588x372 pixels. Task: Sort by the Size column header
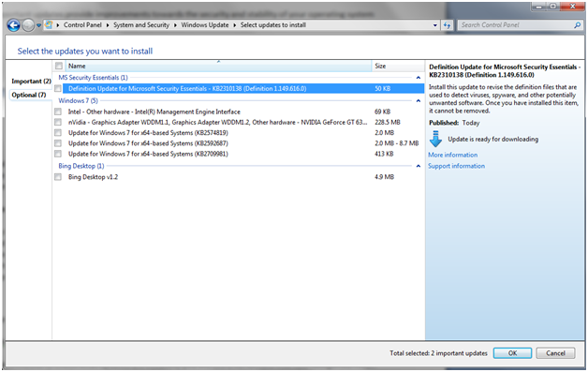coord(398,67)
